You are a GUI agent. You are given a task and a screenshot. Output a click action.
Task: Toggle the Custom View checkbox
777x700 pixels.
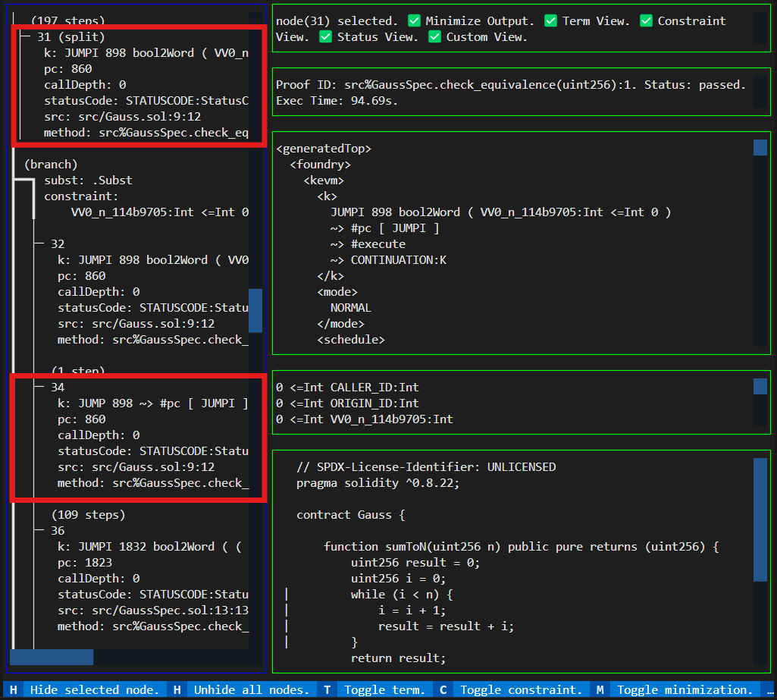[434, 36]
